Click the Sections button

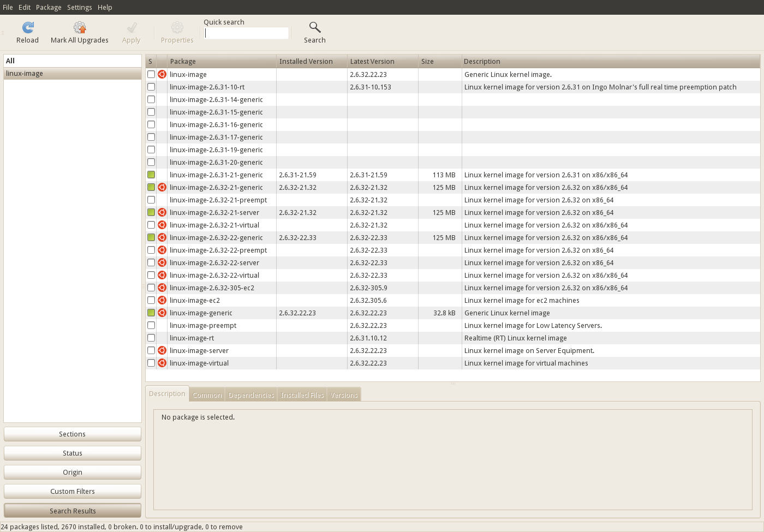tap(72, 434)
